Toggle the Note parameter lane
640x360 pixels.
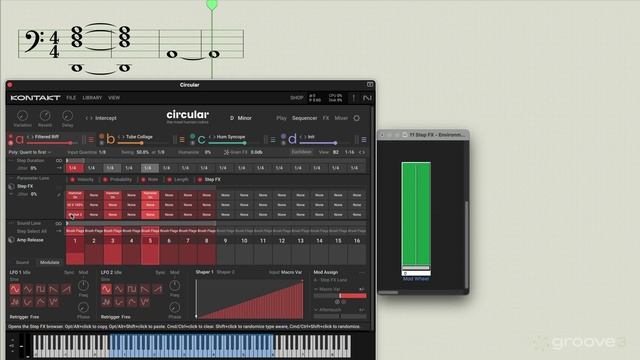(x=143, y=180)
